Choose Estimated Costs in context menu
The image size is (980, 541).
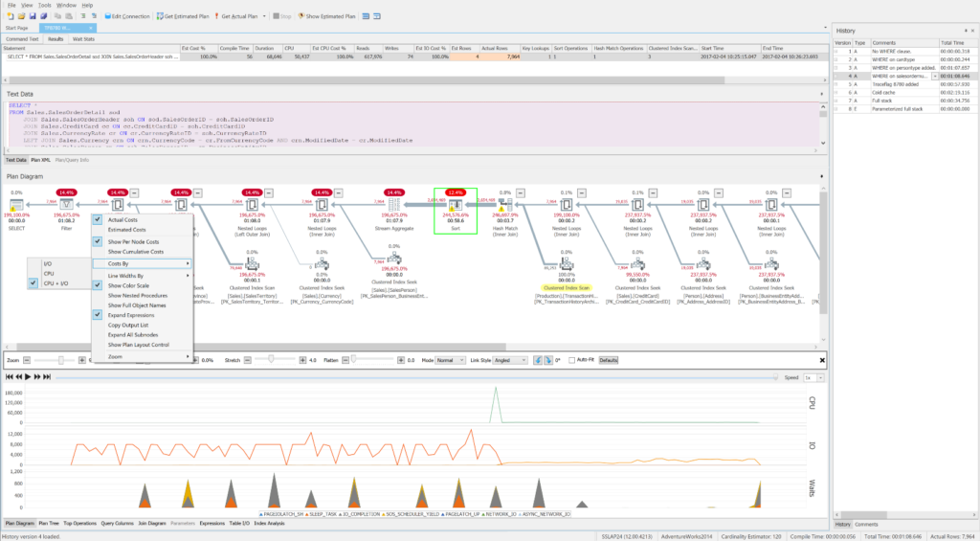tap(143, 230)
